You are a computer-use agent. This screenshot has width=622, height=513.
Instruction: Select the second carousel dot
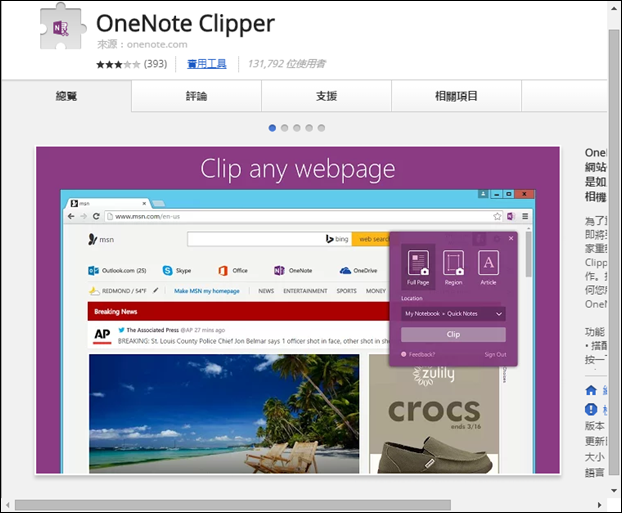coord(284,128)
